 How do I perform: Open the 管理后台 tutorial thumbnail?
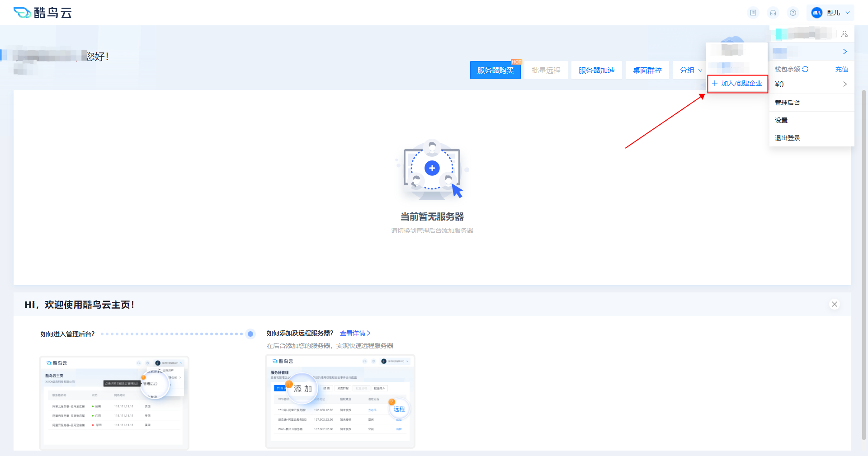tap(114, 403)
